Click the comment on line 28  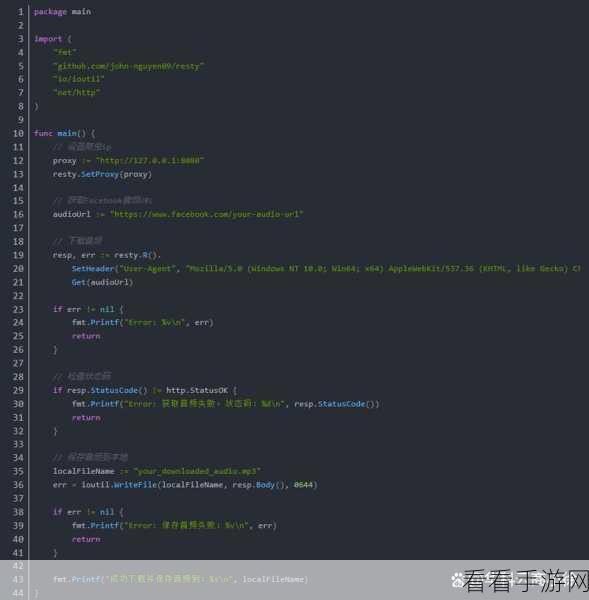coord(82,377)
